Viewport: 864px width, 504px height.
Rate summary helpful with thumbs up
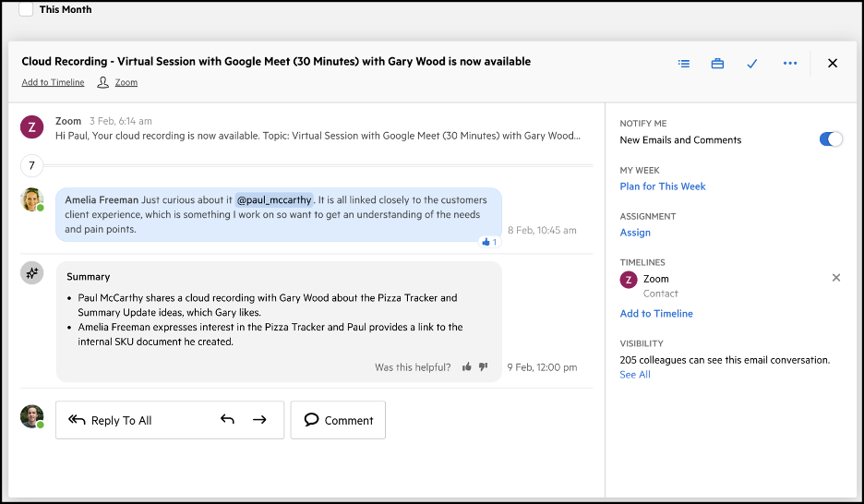467,366
